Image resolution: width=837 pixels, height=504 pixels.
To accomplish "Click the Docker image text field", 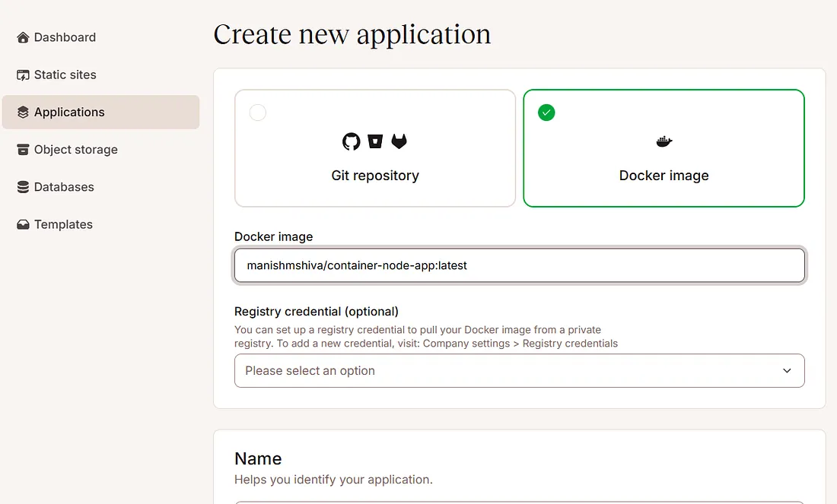I will pos(520,265).
